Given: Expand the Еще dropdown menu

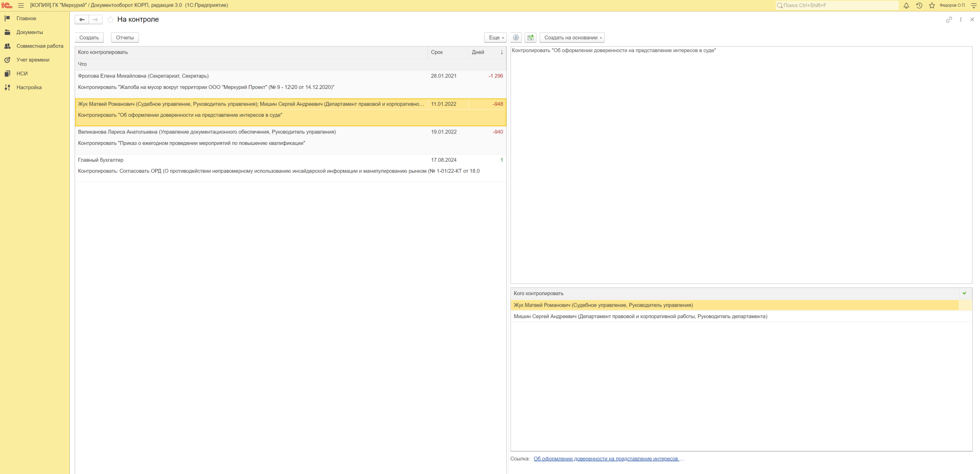Looking at the screenshot, I should point(495,38).
